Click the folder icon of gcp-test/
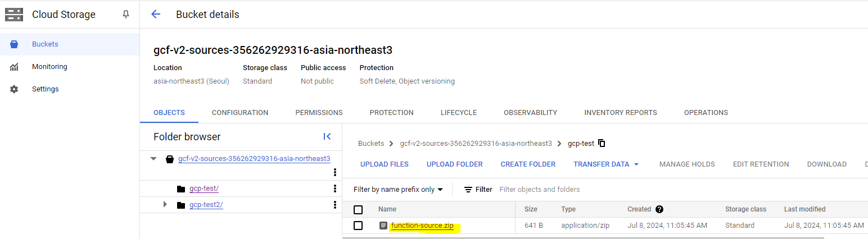Image resolution: width=868 pixels, height=239 pixels. click(x=181, y=189)
